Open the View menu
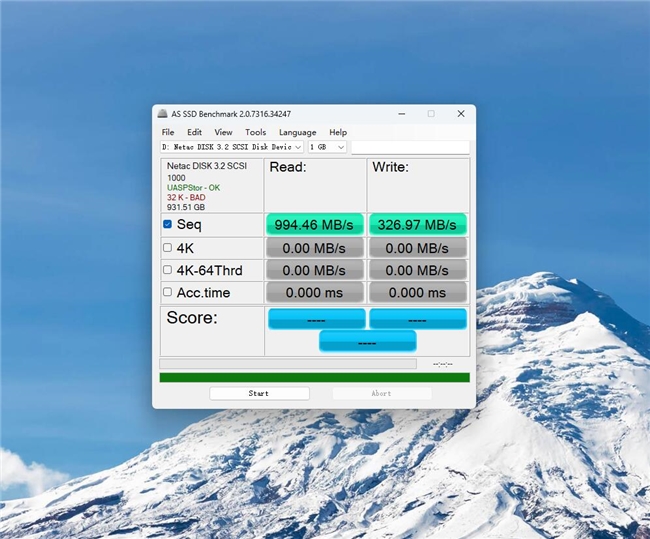This screenshot has height=539, width=650. [x=223, y=132]
